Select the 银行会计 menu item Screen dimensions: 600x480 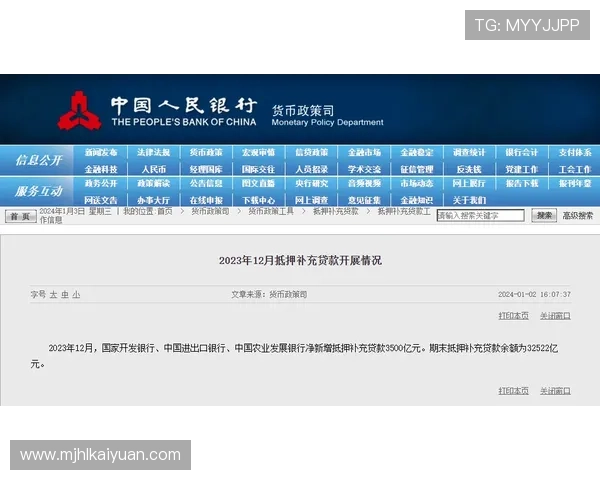coord(522,152)
